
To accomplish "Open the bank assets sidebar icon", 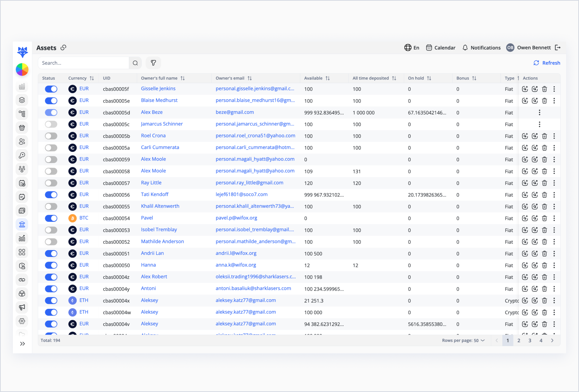I will [22, 224].
